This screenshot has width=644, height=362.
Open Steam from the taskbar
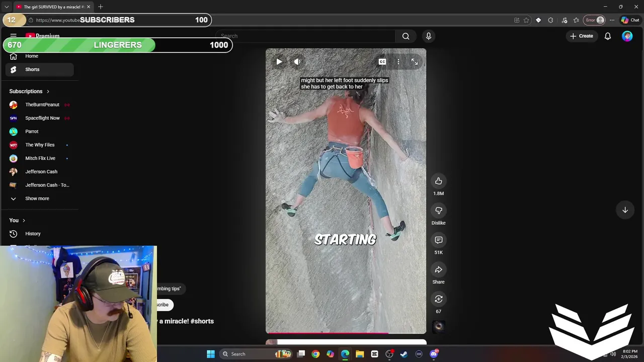(404, 354)
